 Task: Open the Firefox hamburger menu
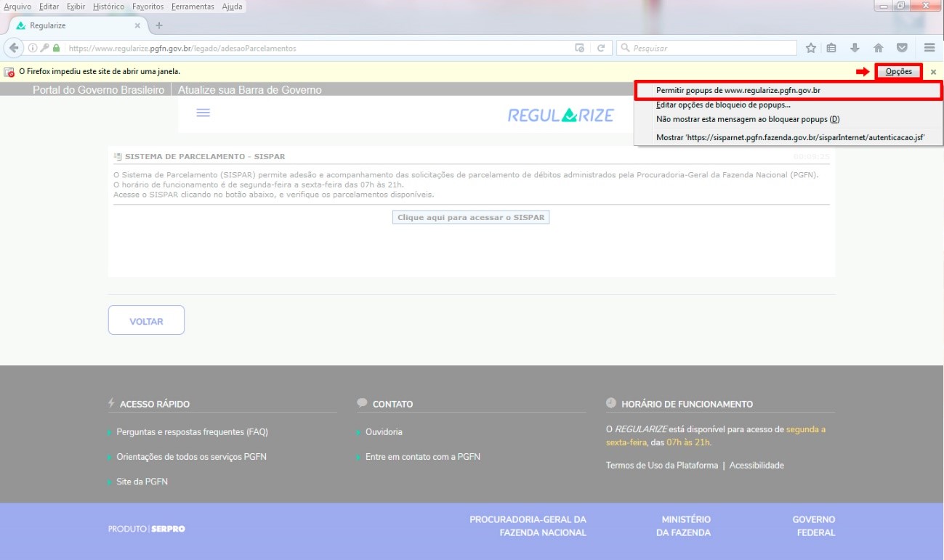point(929,48)
